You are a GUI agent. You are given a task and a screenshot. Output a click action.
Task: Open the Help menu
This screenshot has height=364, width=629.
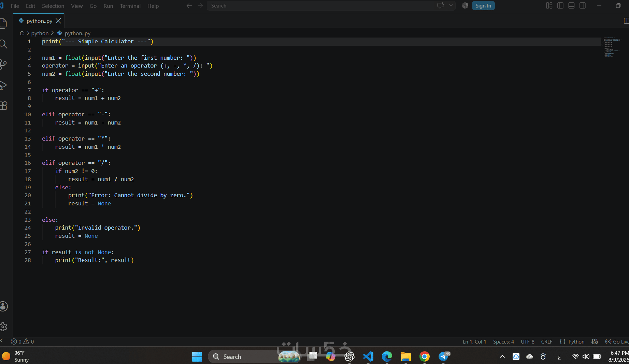point(153,6)
